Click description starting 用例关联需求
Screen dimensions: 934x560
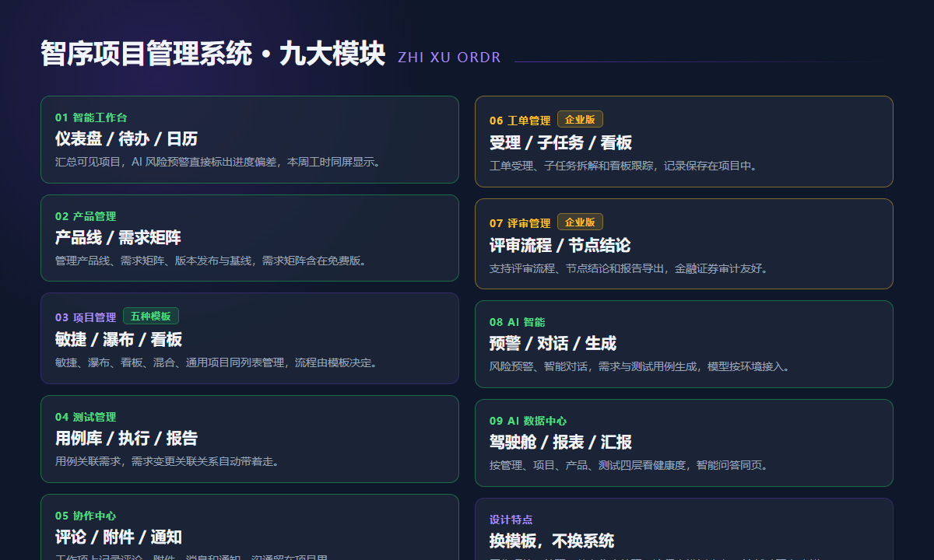(x=167, y=461)
